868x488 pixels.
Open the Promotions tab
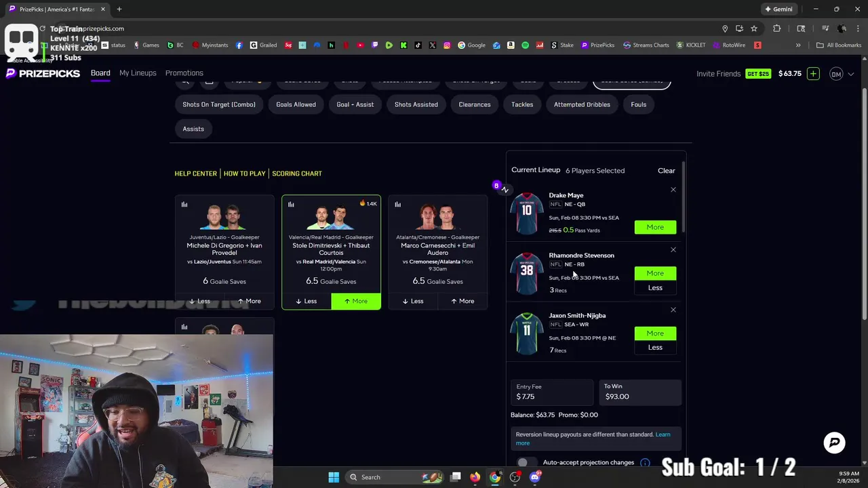click(184, 73)
